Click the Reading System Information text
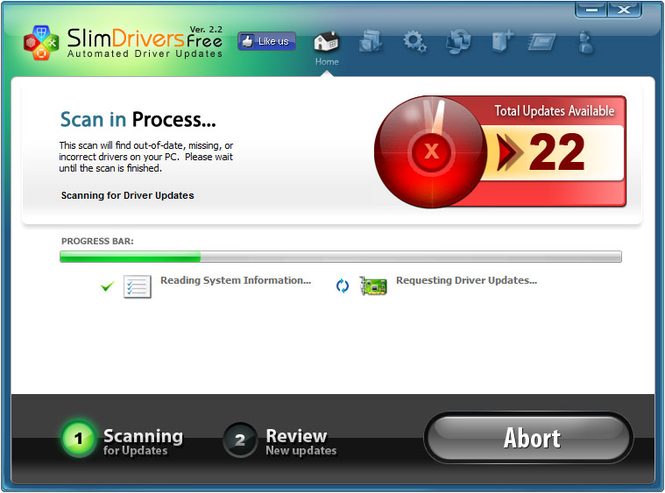 (x=235, y=280)
